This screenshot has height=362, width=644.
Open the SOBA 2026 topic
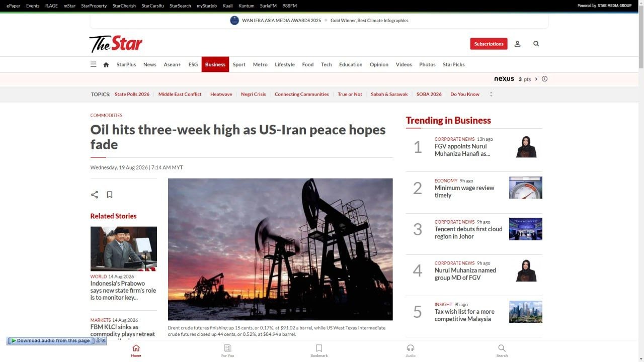pyautogui.click(x=429, y=94)
